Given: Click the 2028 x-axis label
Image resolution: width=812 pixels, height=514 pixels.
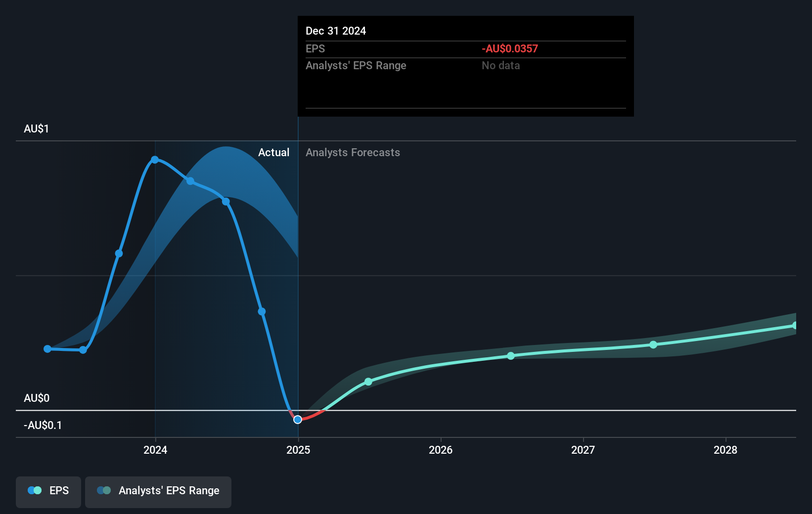Looking at the screenshot, I should pyautogui.click(x=725, y=450).
